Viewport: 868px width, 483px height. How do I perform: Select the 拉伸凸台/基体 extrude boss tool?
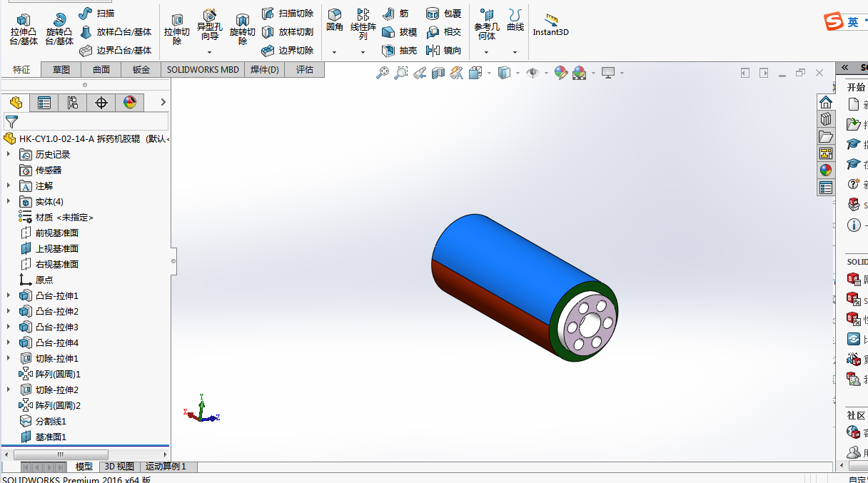[24, 29]
